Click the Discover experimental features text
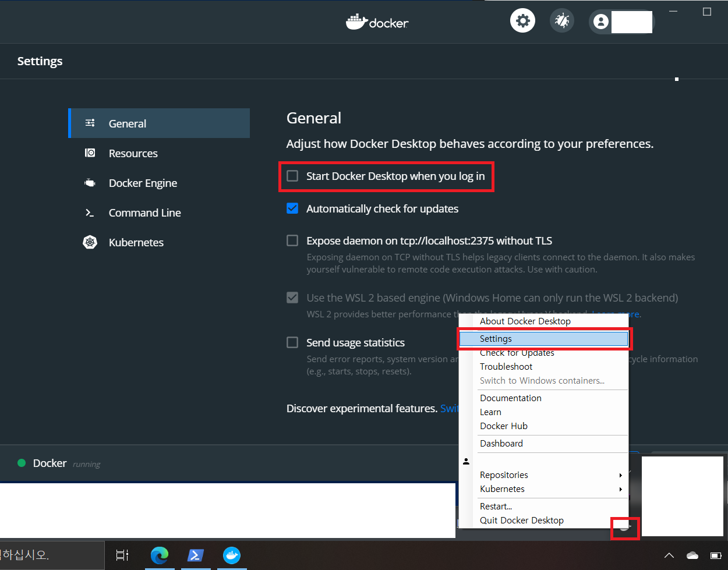Viewport: 728px width, 570px height. (x=362, y=408)
